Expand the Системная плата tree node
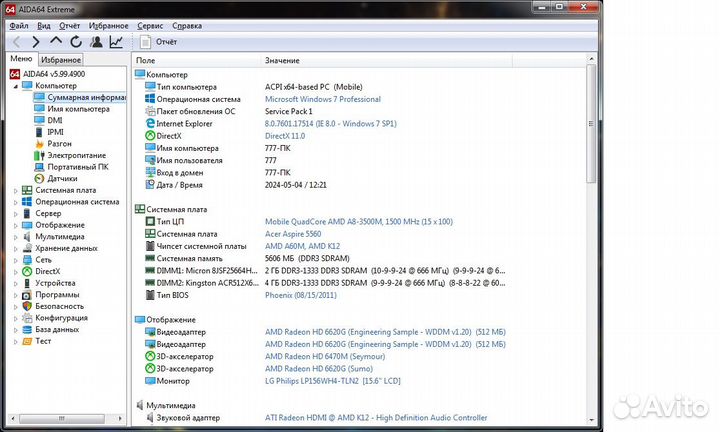The image size is (720, 432). [x=15, y=191]
